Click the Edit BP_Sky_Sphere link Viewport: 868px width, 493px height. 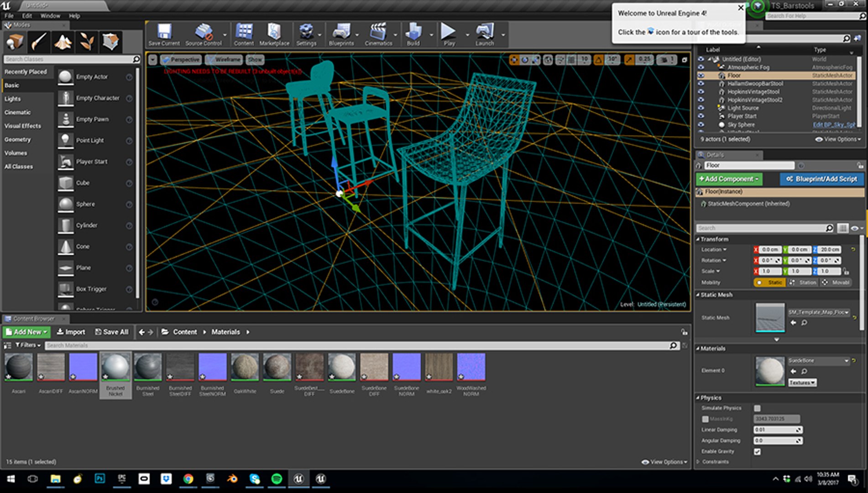point(833,125)
